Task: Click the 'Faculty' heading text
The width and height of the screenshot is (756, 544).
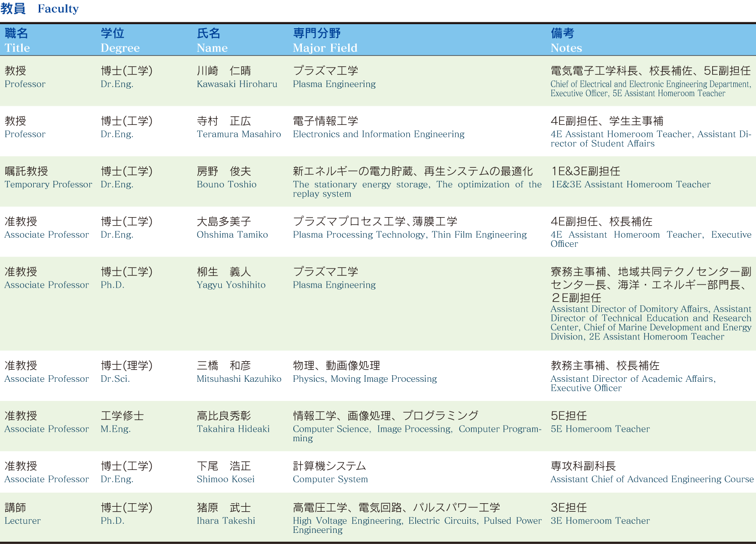Action: point(58,9)
